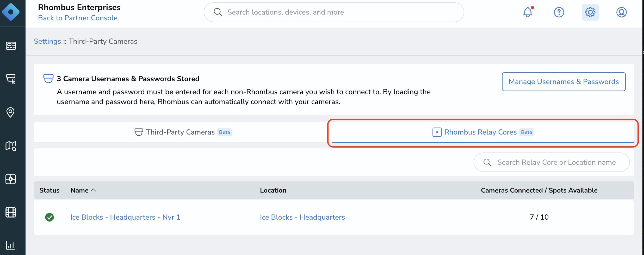Open the Settings gear icon
The height and width of the screenshot is (255, 644).
(590, 12)
